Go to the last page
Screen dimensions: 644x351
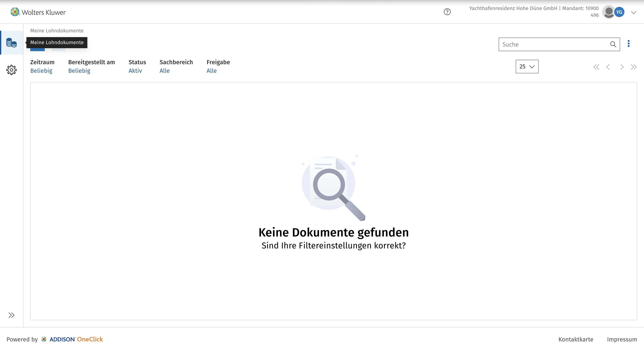(634, 67)
